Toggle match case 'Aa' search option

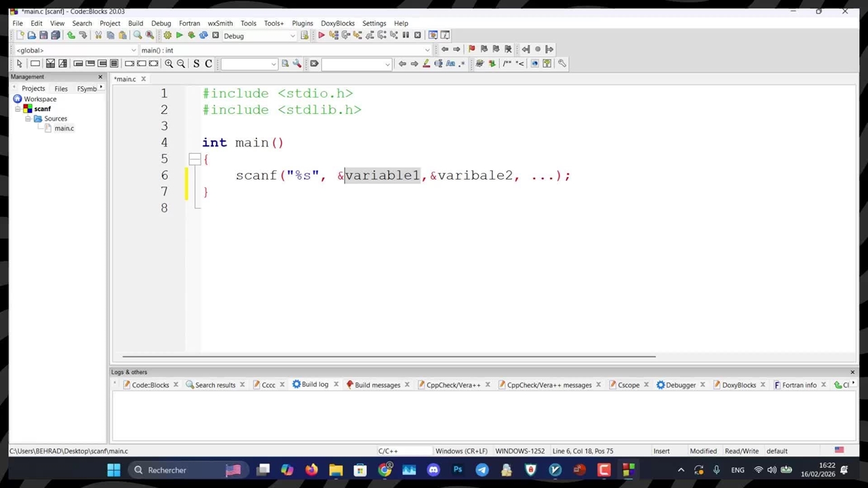coord(450,64)
